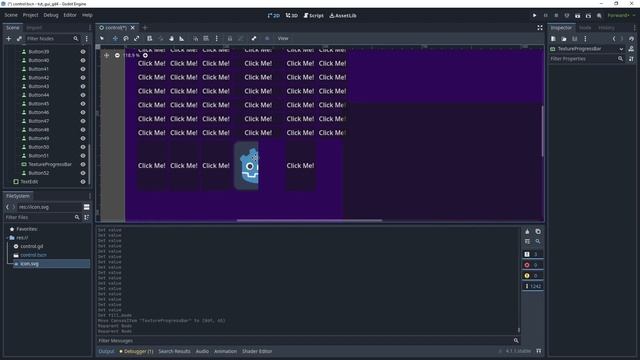The width and height of the screenshot is (640, 360).
Task: Pause the running project
Action: coord(545,16)
